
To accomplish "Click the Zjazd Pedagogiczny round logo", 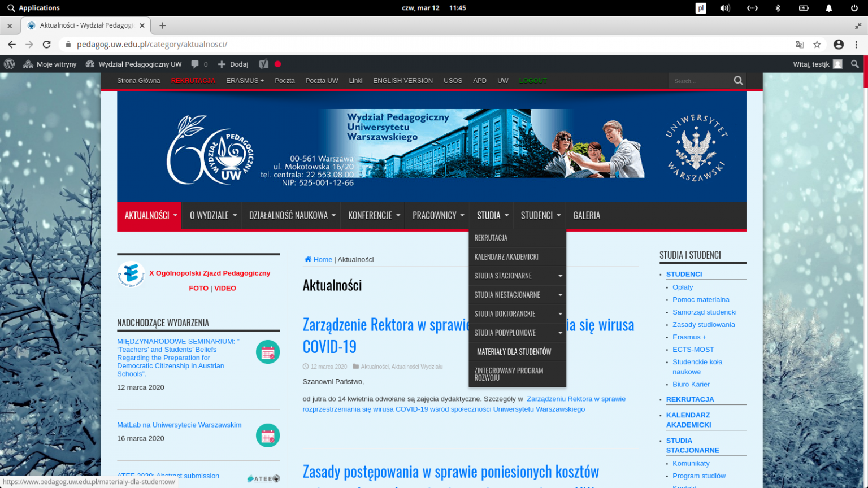I will (x=131, y=274).
